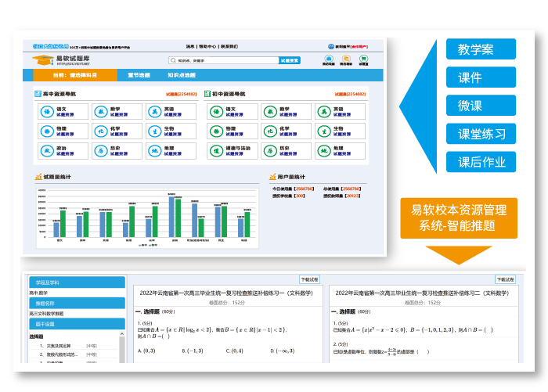Click the 试题篮 basket icon
Viewport: 548px width, 392px height.
pos(364,59)
